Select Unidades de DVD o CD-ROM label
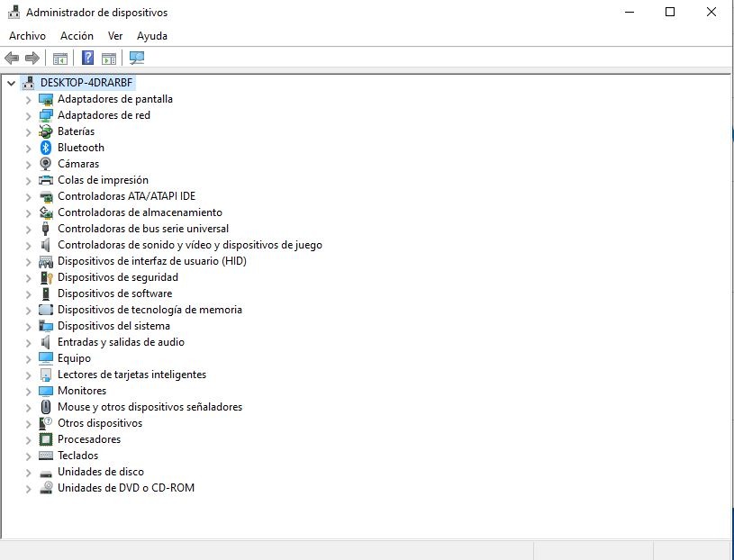Viewport: 734px width, 560px height. pos(126,488)
